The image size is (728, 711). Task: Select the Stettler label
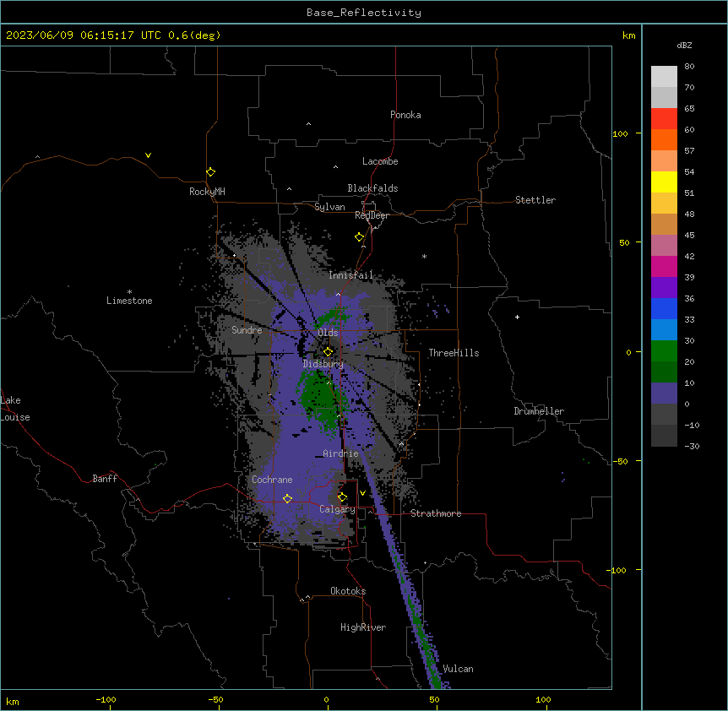535,200
